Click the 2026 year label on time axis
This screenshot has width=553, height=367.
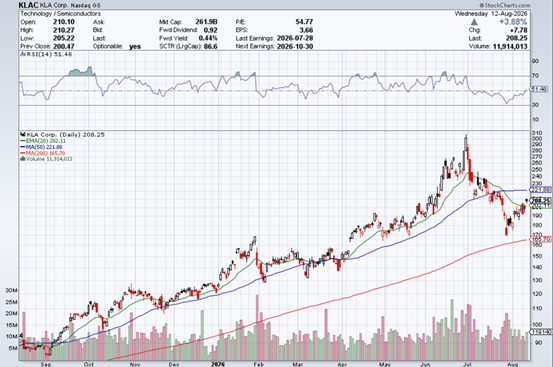click(218, 364)
